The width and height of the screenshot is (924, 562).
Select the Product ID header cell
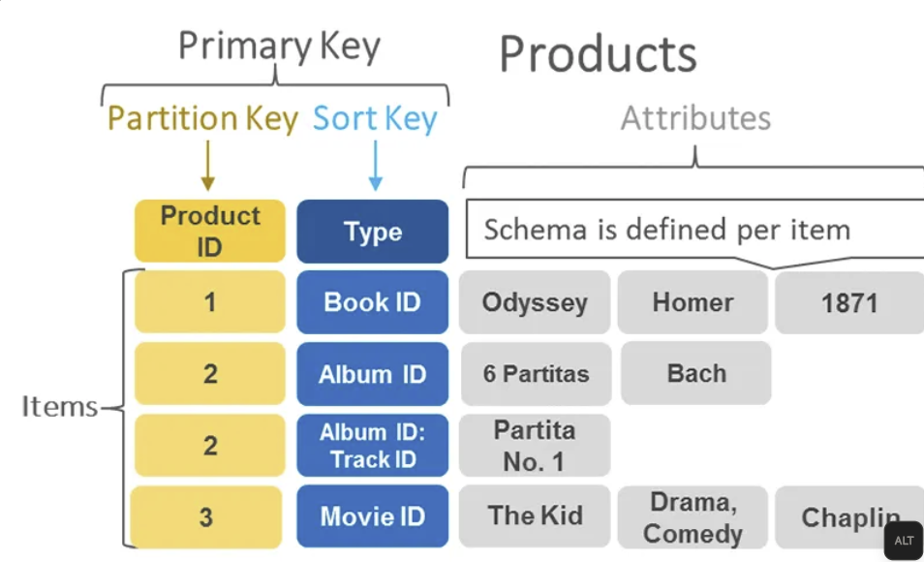pyautogui.click(x=210, y=232)
